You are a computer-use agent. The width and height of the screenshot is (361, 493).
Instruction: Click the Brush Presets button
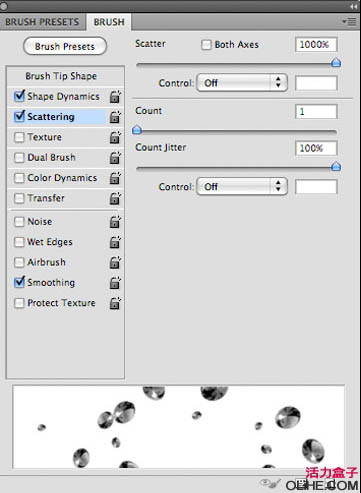pos(65,46)
